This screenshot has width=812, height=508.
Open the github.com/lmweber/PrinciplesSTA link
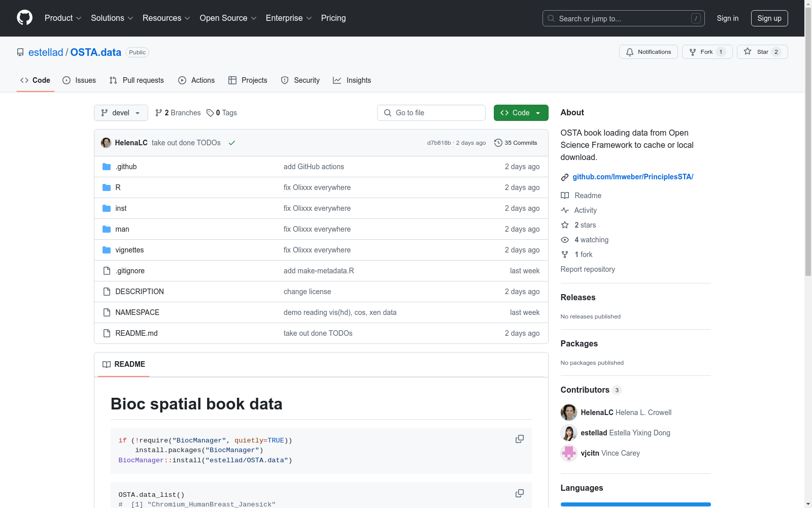tap(633, 177)
